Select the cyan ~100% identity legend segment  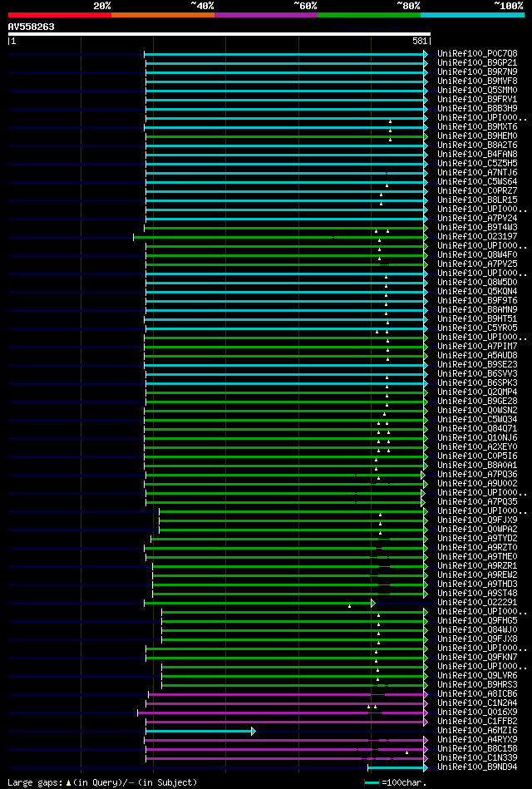tap(473, 15)
